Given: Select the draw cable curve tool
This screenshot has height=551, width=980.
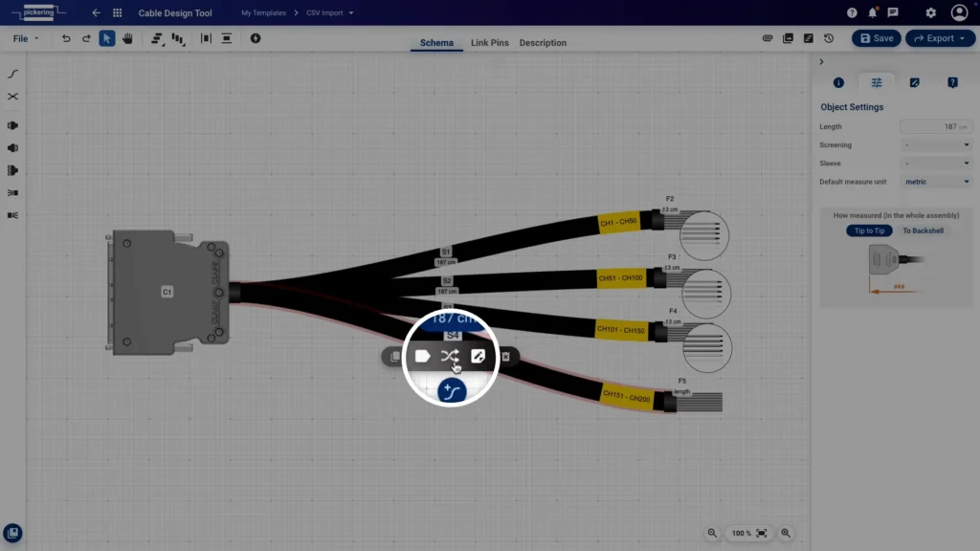Looking at the screenshot, I should click(x=12, y=74).
